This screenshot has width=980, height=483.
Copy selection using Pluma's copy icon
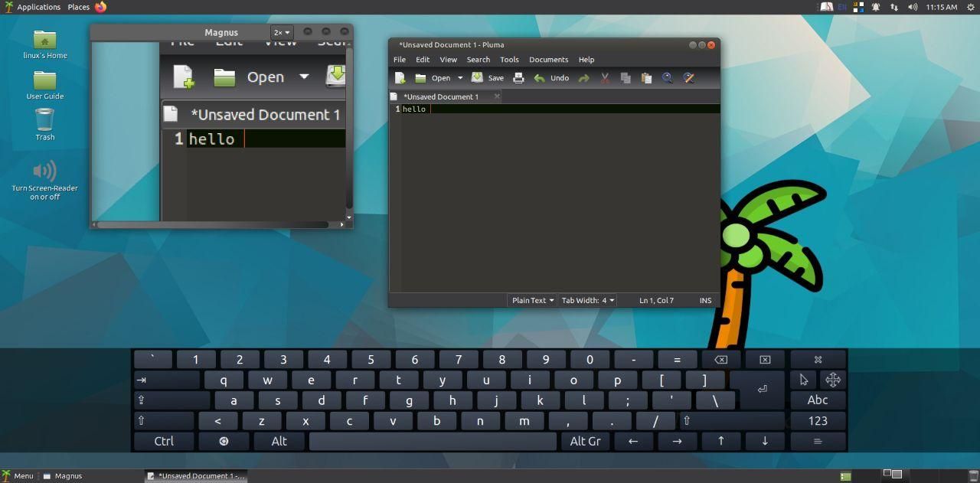626,78
